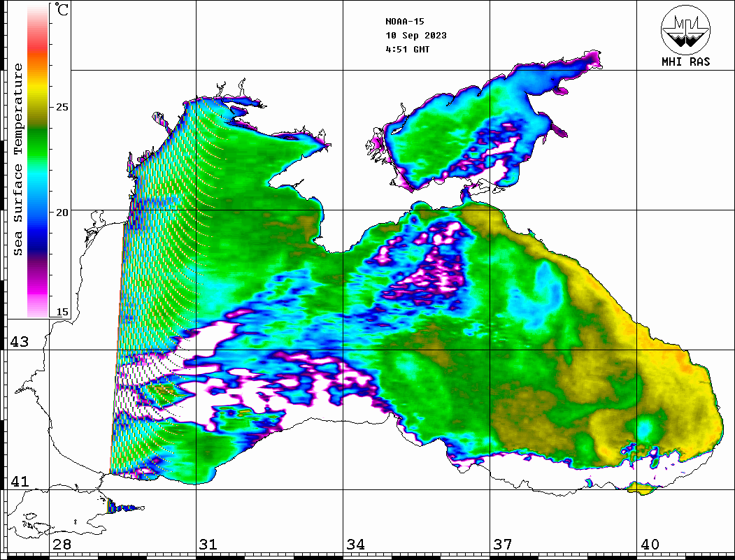Screen dimensions: 735x560
Task: Click longitude label '28'
Action: click(x=62, y=544)
